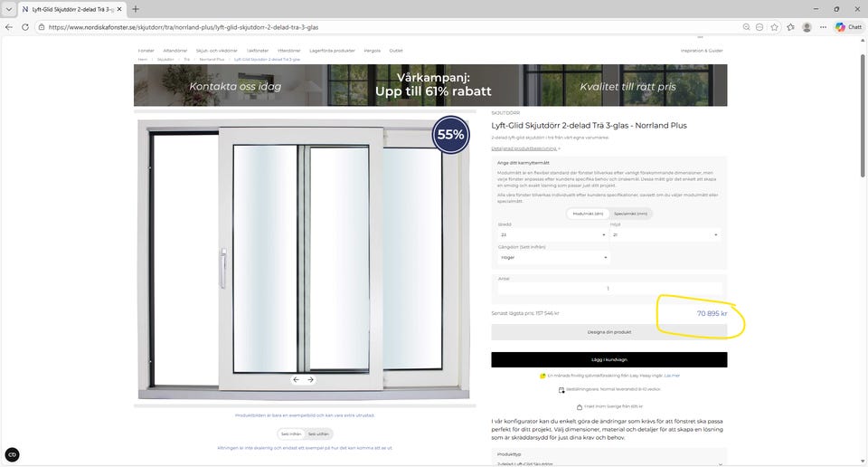Viewport: 868px width, 467px height.
Task: Click the shipping package icon
Action: pyautogui.click(x=580, y=407)
